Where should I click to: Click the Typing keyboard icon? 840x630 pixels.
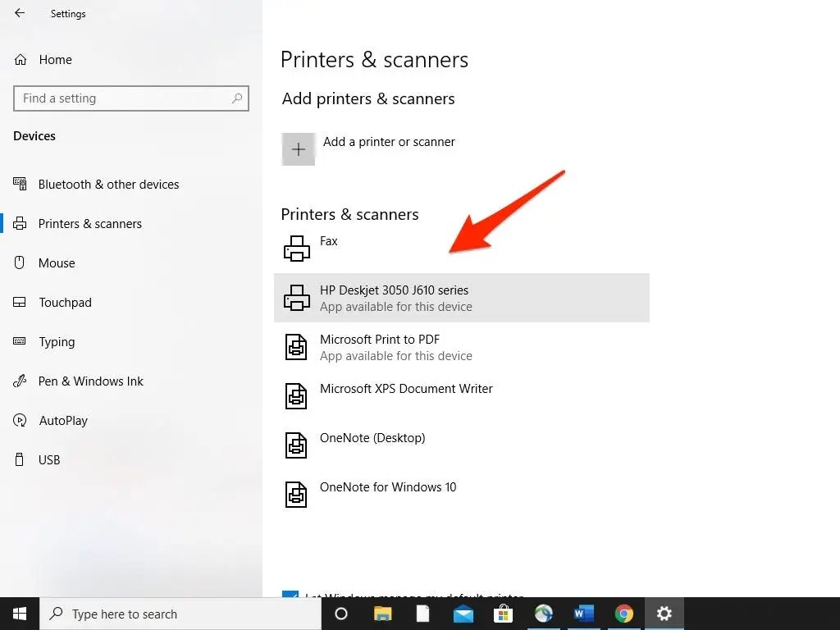pyautogui.click(x=20, y=340)
